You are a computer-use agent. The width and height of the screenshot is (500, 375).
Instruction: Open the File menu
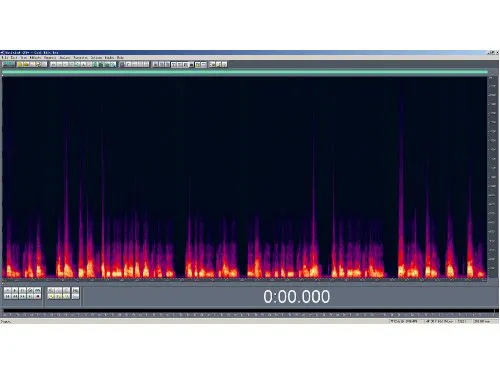click(x=5, y=58)
